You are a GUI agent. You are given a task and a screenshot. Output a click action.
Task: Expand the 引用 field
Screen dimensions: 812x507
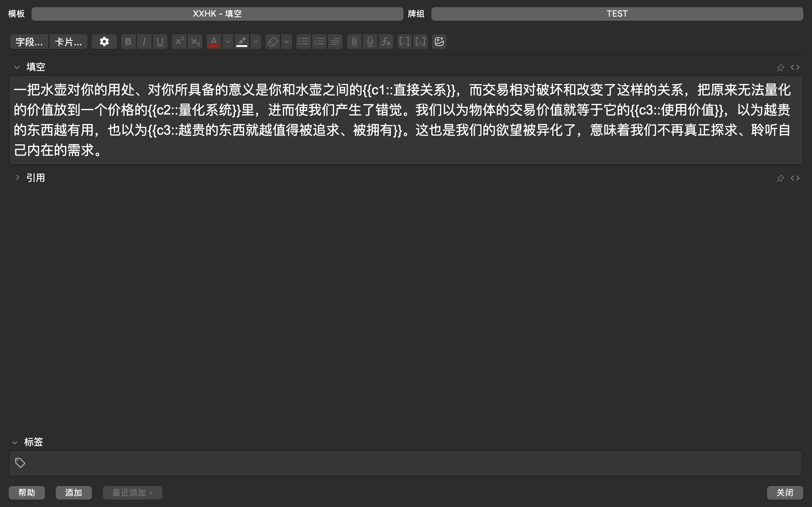pyautogui.click(x=17, y=177)
